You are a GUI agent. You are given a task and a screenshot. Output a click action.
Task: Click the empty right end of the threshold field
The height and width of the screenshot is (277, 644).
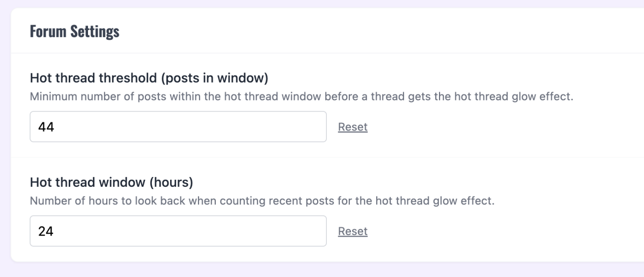point(301,127)
